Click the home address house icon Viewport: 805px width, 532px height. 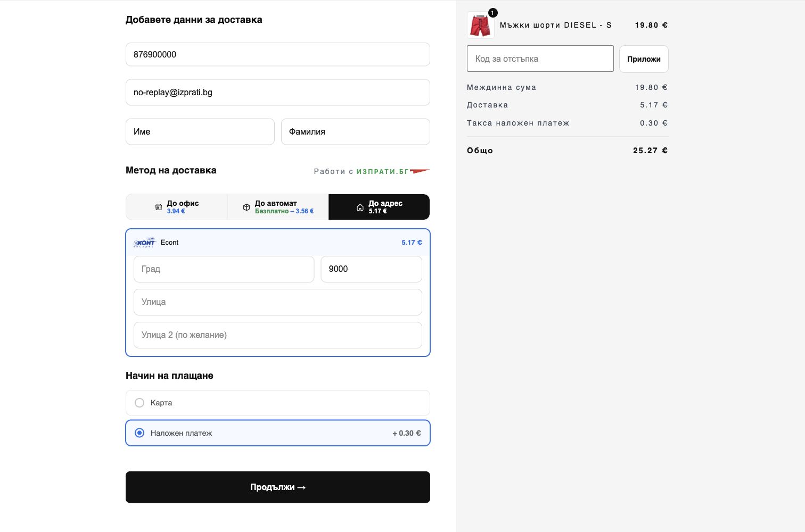click(360, 207)
